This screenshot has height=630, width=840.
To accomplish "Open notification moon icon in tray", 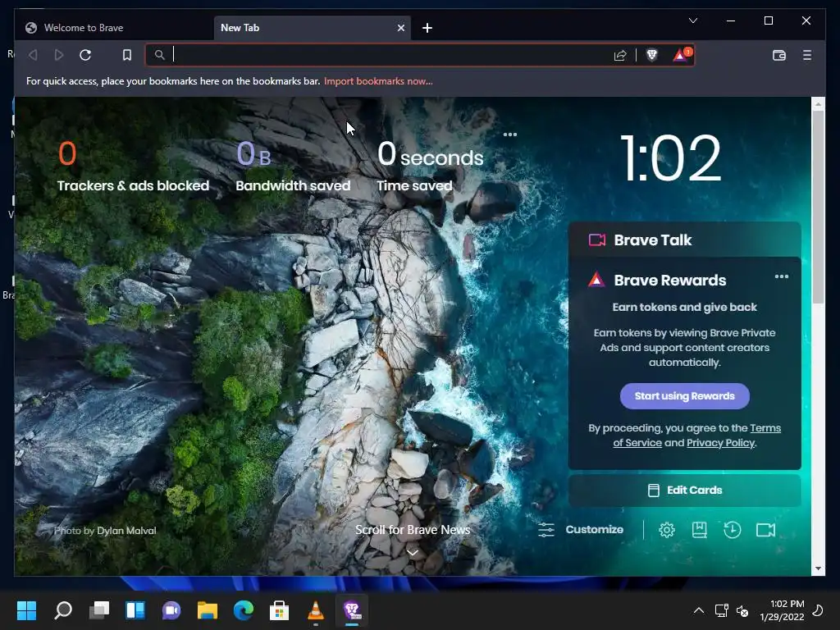I will [x=818, y=610].
